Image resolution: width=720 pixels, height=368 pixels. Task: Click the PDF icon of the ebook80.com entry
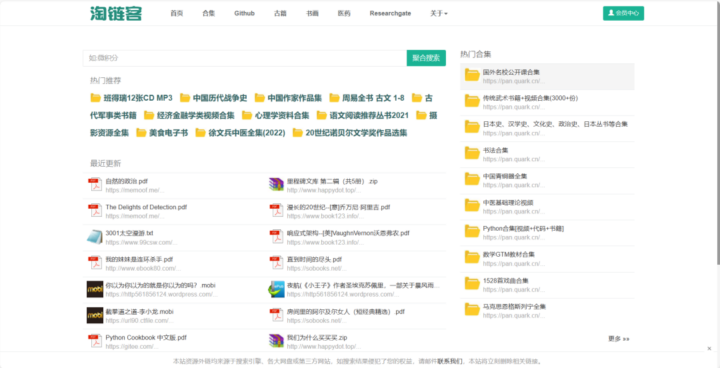pyautogui.click(x=95, y=263)
